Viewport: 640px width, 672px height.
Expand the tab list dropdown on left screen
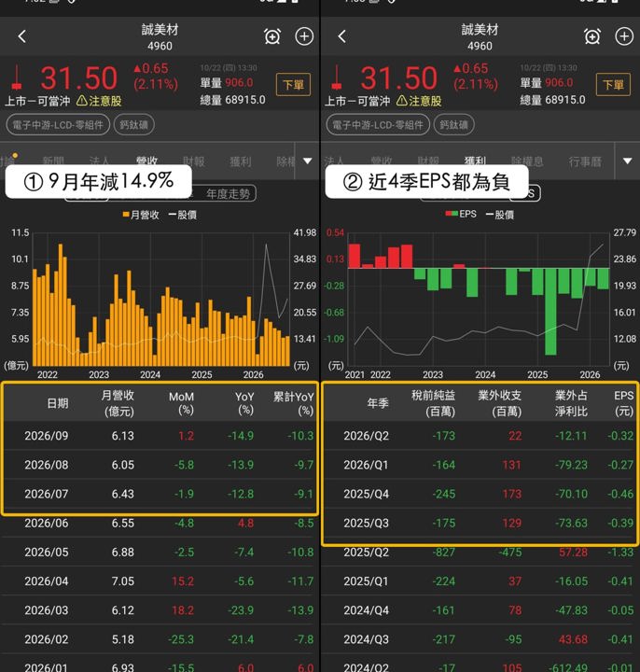[308, 161]
